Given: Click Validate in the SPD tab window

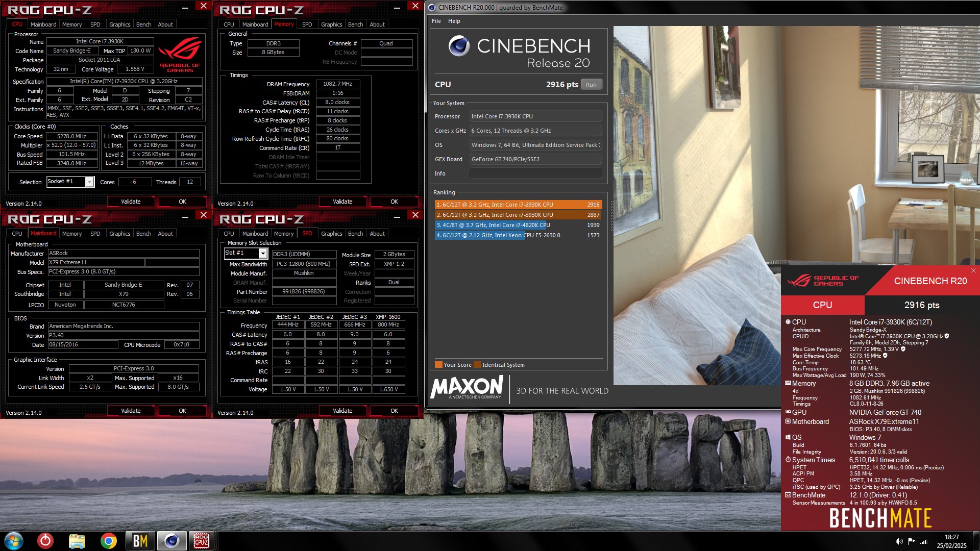Looking at the screenshot, I should (342, 411).
